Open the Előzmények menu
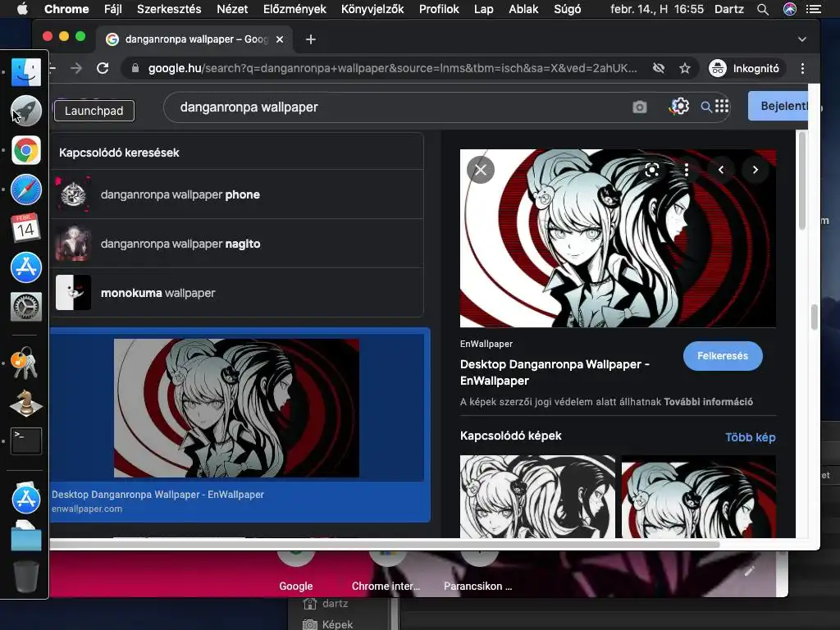 294,9
